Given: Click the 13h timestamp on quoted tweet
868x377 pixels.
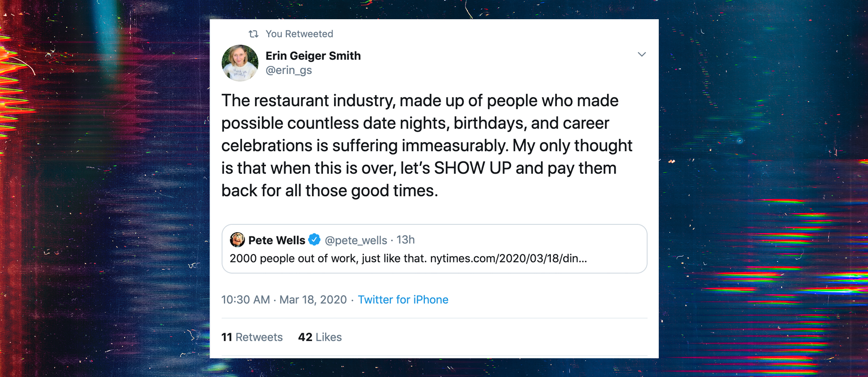Looking at the screenshot, I should tap(405, 240).
